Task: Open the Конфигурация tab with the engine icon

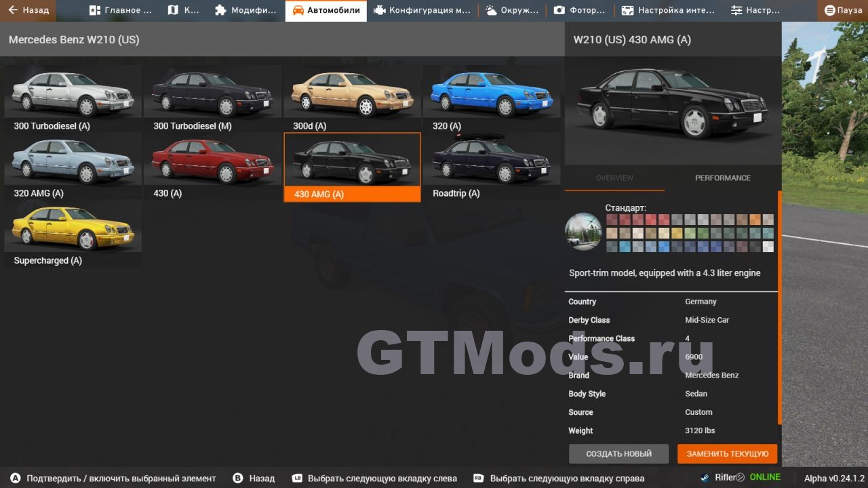Action: 422,10
